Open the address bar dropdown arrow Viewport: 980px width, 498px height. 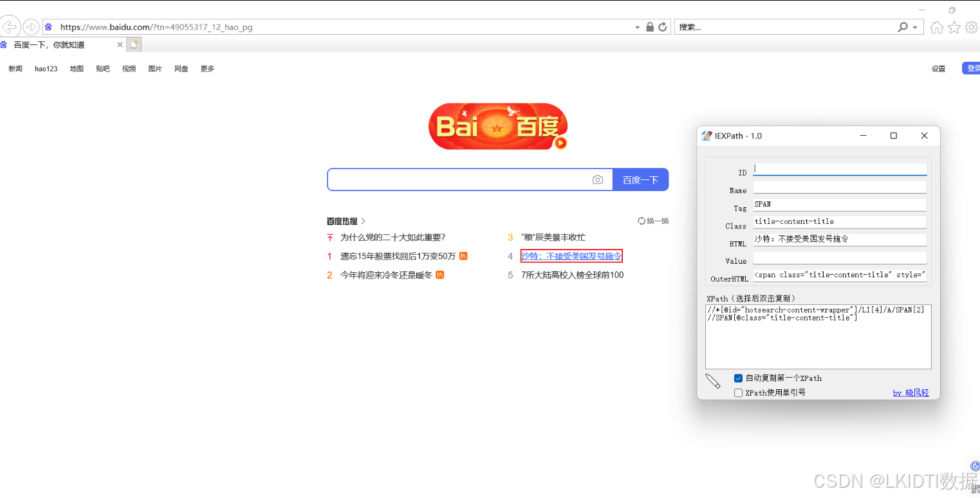click(x=638, y=28)
